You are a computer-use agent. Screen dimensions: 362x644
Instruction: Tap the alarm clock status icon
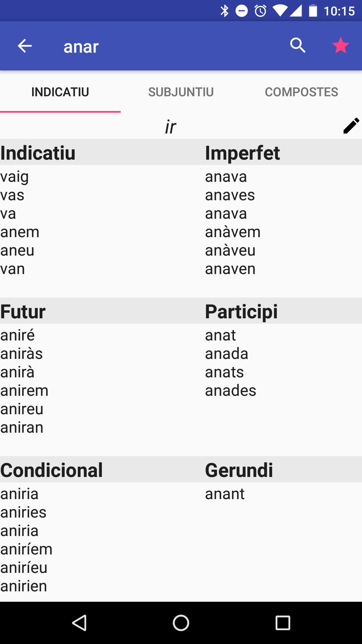(260, 11)
